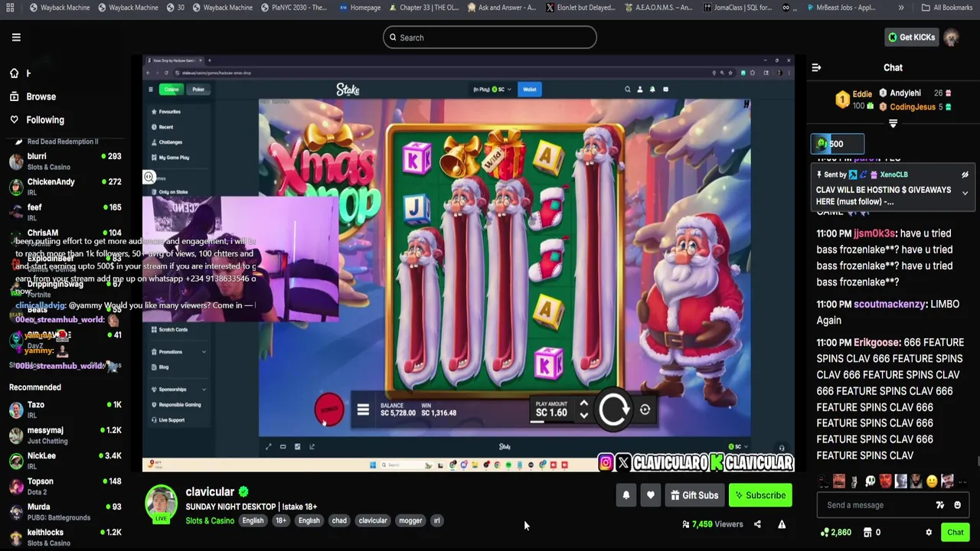Open the user profile avatar menu
980x551 pixels.
(x=951, y=37)
